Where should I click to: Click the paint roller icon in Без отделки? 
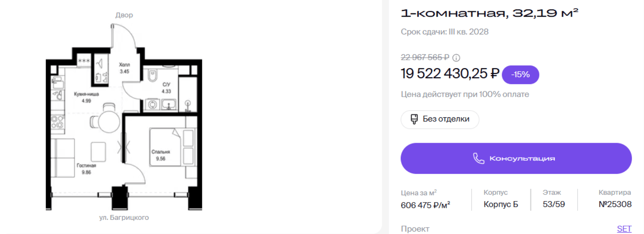[x=414, y=119]
